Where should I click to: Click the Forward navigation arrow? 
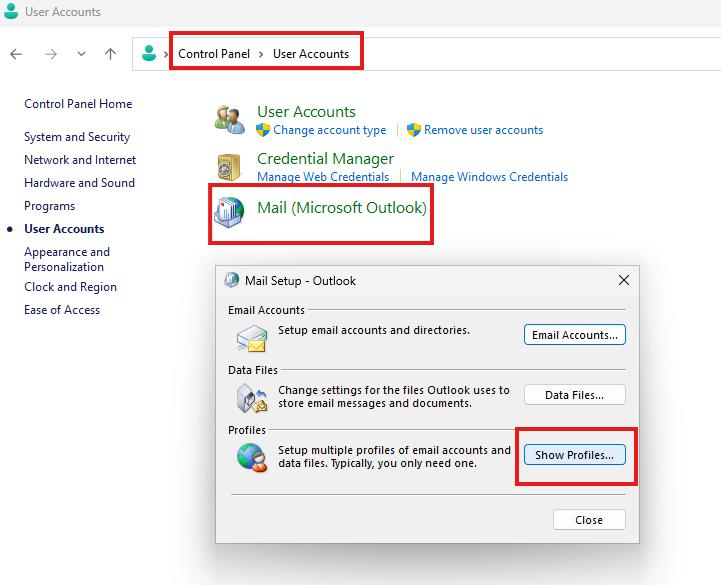[x=51, y=54]
